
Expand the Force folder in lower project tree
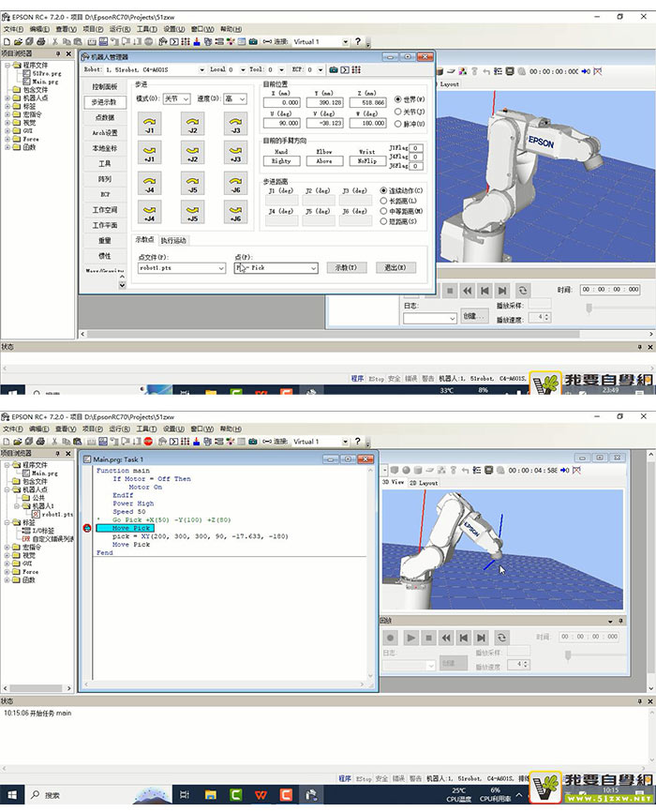point(7,572)
